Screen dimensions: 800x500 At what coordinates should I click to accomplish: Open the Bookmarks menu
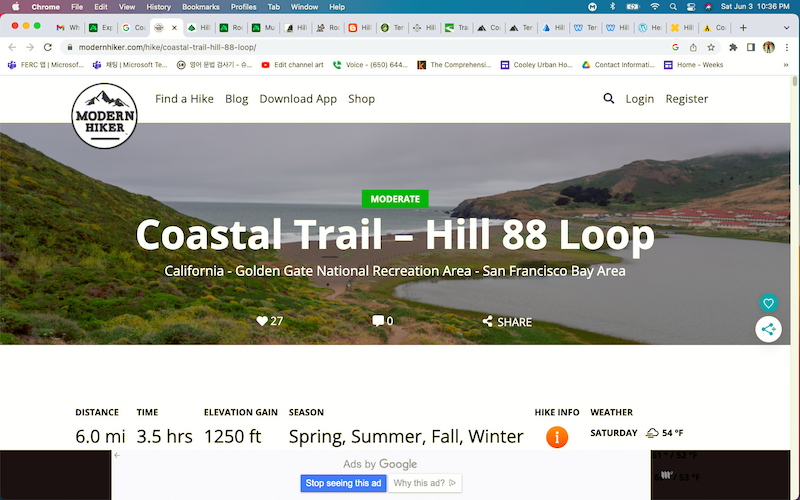coord(201,7)
